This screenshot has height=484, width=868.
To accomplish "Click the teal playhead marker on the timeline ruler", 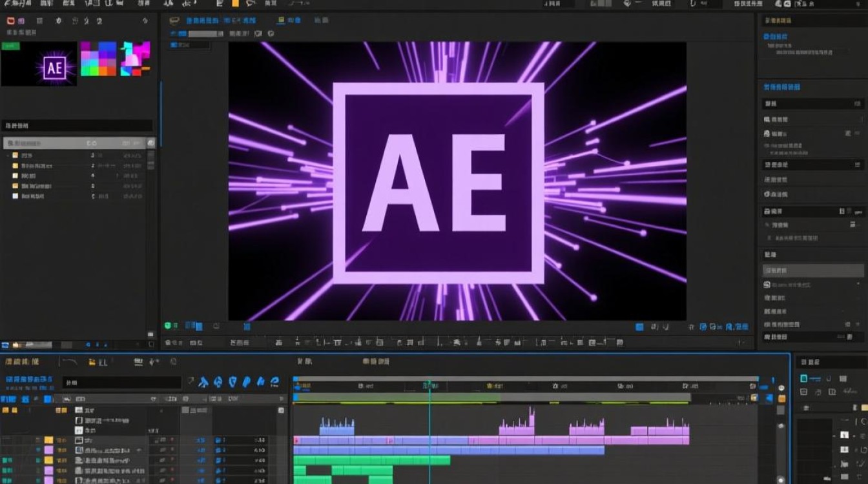I will click(429, 385).
